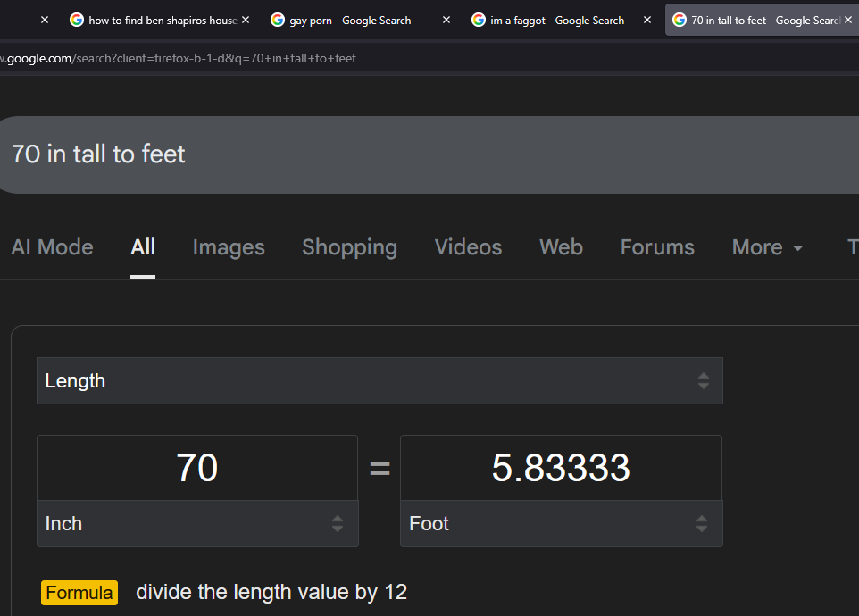
Task: Close the Ben Shapiro search browser tab
Action: 246,20
